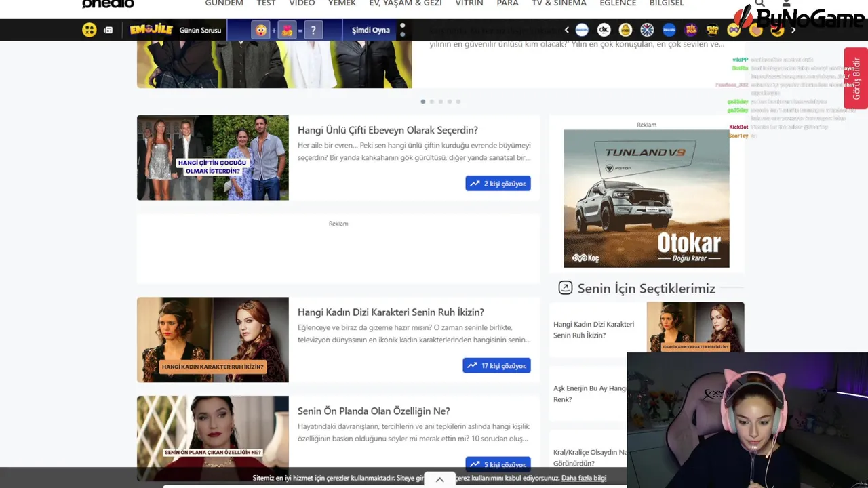Open the VİTRİN menu
Image resolution: width=868 pixels, height=488 pixels.
click(x=469, y=3)
